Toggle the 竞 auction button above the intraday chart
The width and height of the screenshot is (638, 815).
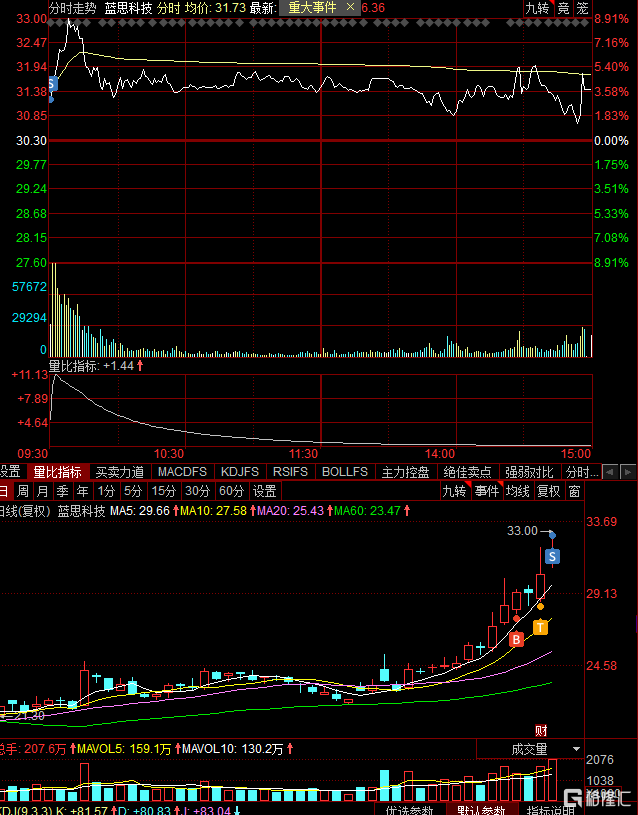pos(564,8)
